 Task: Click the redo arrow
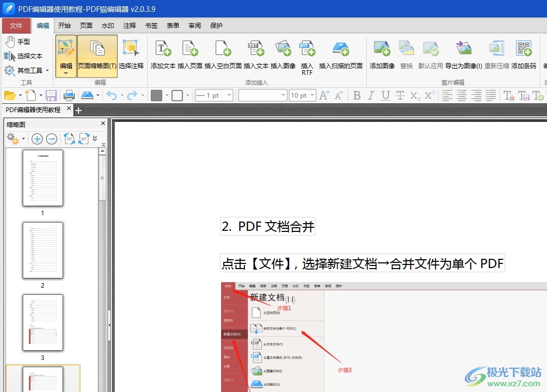pyautogui.click(x=132, y=95)
